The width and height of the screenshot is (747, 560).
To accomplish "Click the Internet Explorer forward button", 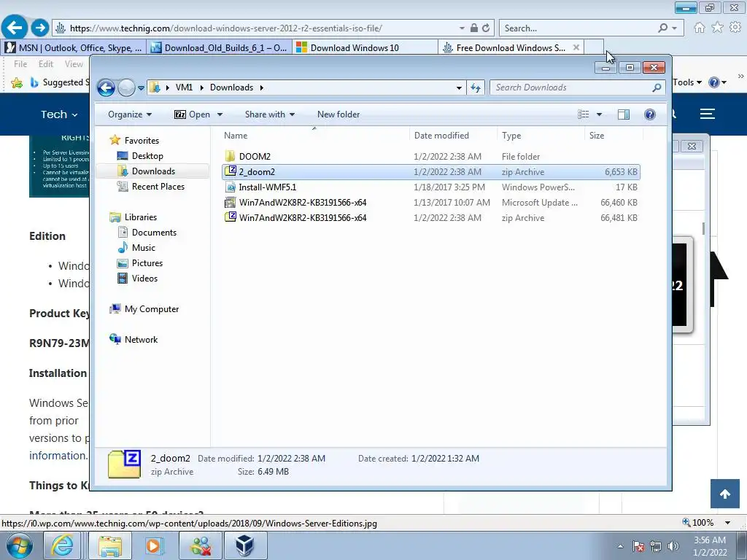I will click(x=40, y=28).
